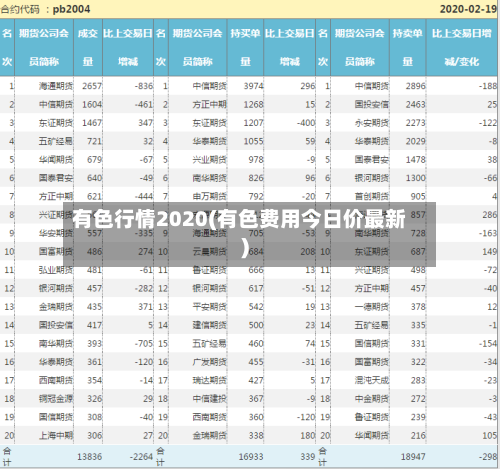Select the short position cell 1300
Viewport: 500px width, 469px height.
(416, 178)
